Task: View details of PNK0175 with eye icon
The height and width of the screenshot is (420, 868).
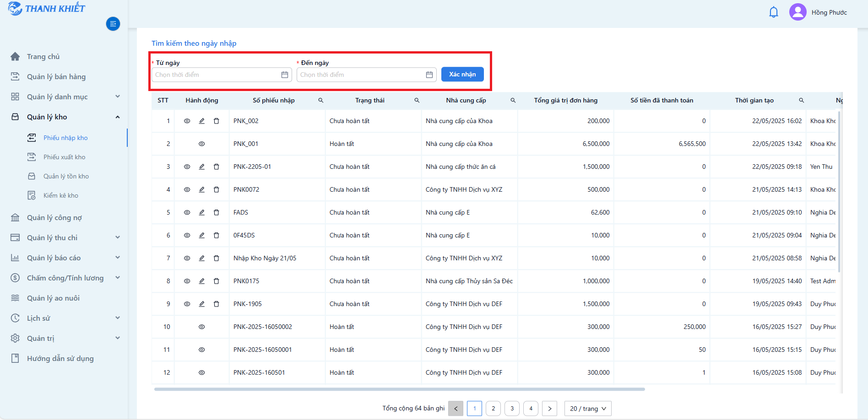Action: click(187, 281)
